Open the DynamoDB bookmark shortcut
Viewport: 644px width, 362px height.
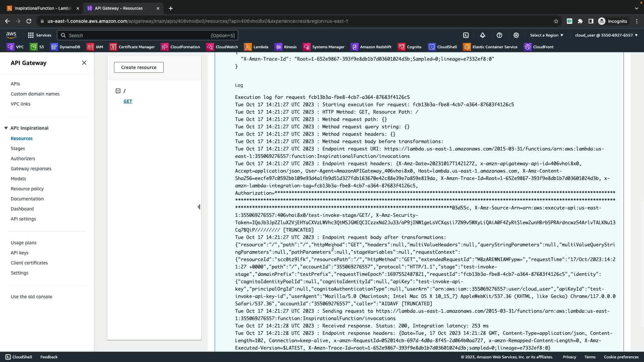click(x=66, y=47)
